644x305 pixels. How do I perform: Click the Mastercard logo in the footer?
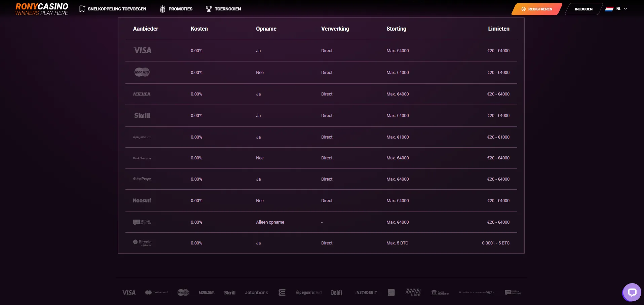156,293
